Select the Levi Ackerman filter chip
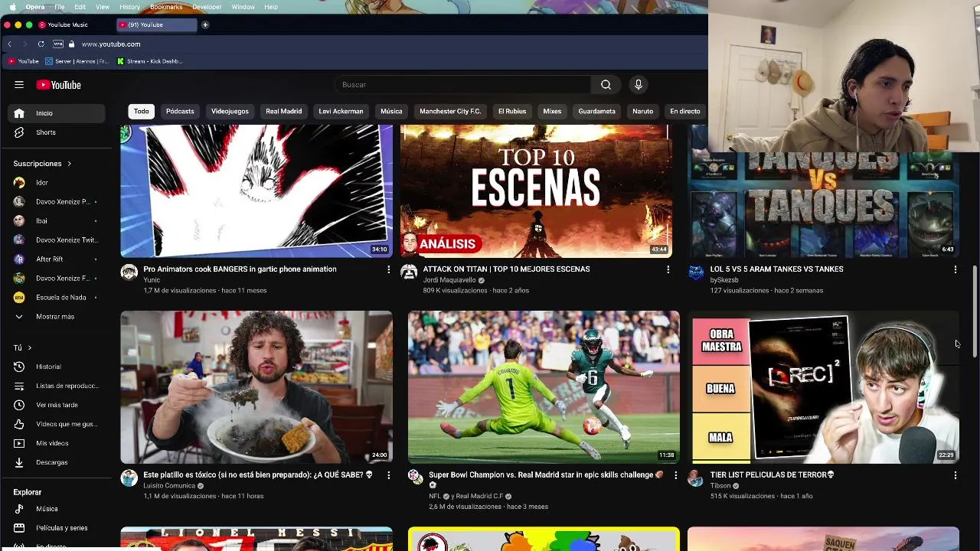The image size is (980, 551). coord(341,112)
